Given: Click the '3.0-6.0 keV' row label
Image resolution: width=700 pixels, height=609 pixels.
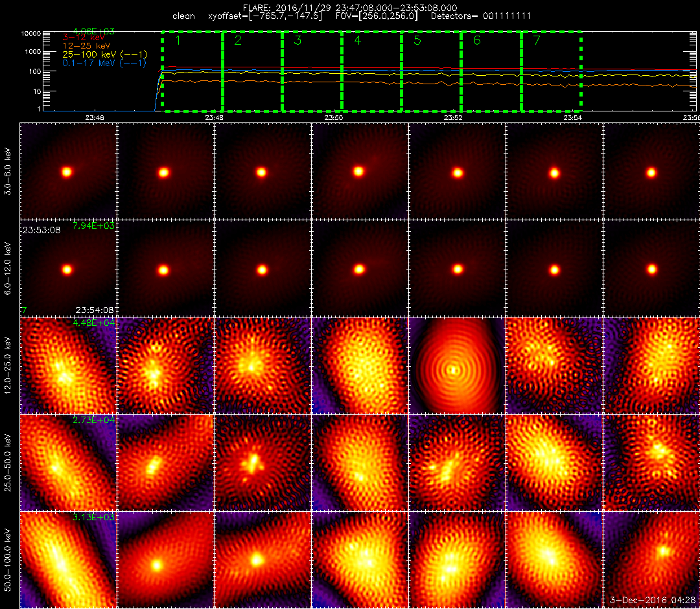Looking at the screenshot, I should coord(8,172).
